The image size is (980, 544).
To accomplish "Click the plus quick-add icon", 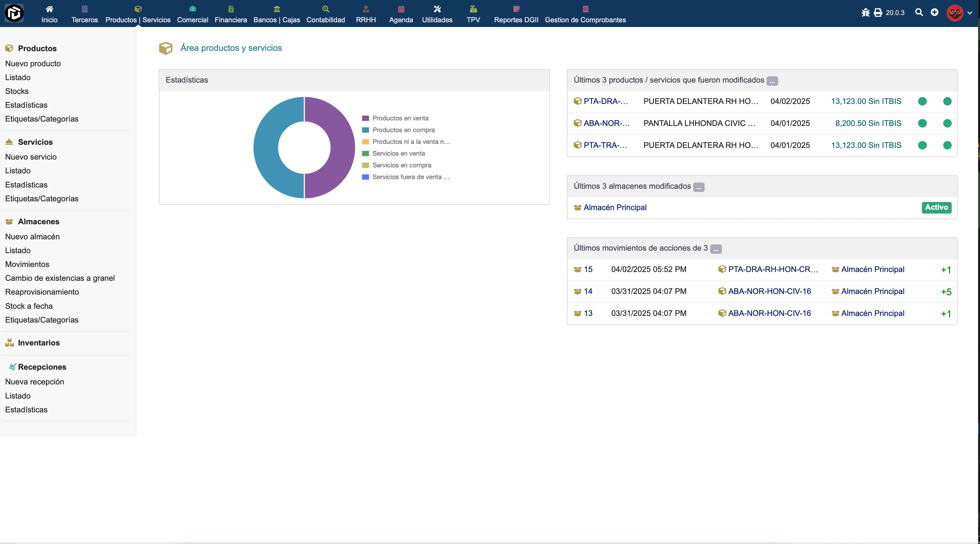I will pos(934,13).
